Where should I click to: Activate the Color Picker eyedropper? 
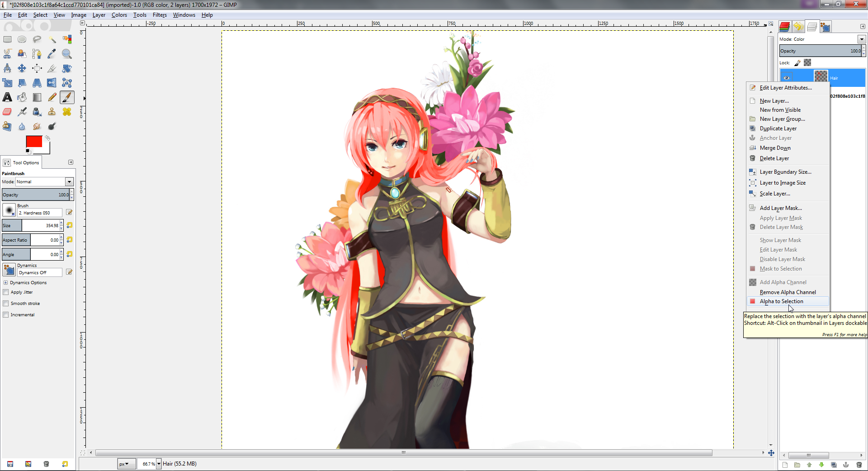point(52,54)
